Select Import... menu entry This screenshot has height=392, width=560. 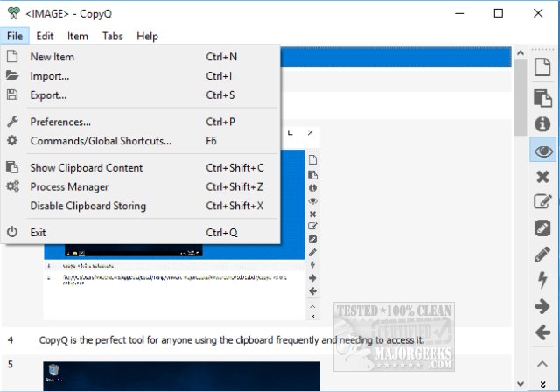[140, 75]
